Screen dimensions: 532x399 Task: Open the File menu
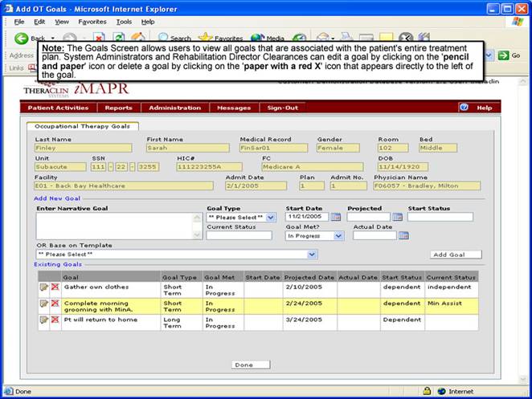(19, 22)
